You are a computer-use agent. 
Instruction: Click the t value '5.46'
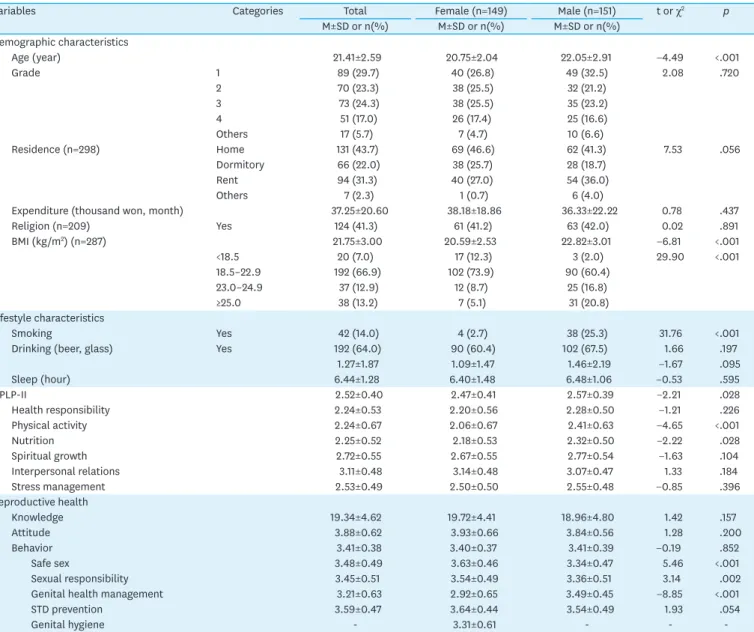(673, 564)
